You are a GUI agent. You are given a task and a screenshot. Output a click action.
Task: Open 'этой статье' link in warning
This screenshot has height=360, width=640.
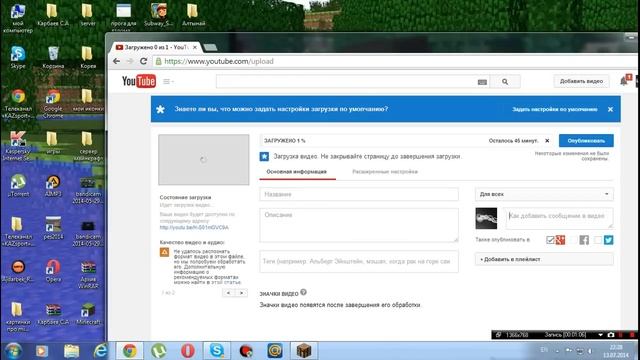point(226,282)
